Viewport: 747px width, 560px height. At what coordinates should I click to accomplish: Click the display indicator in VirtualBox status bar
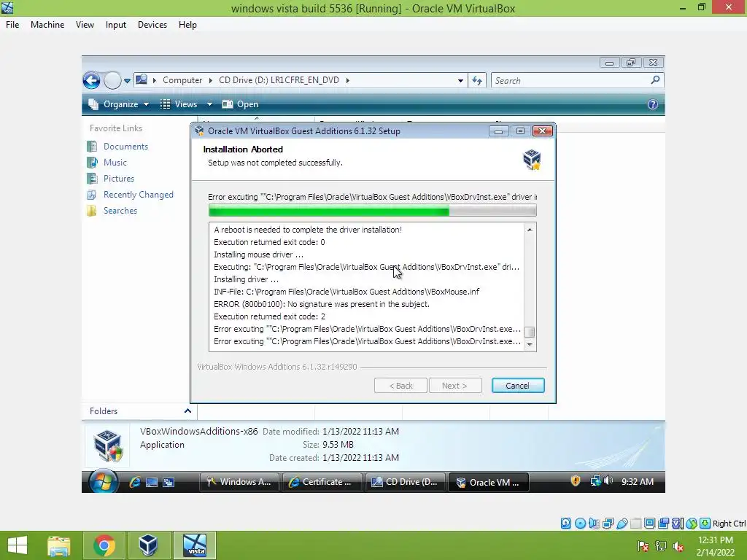649,524
